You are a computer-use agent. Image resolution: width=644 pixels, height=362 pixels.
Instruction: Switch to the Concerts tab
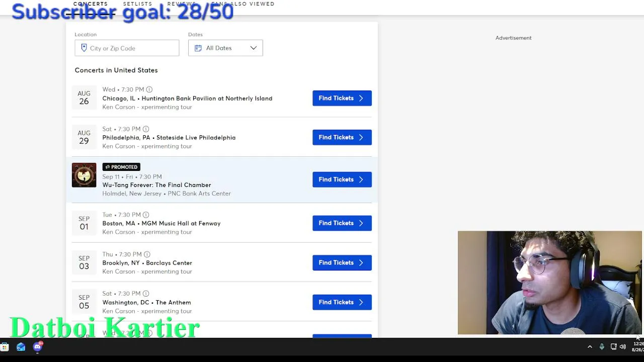coord(91,4)
